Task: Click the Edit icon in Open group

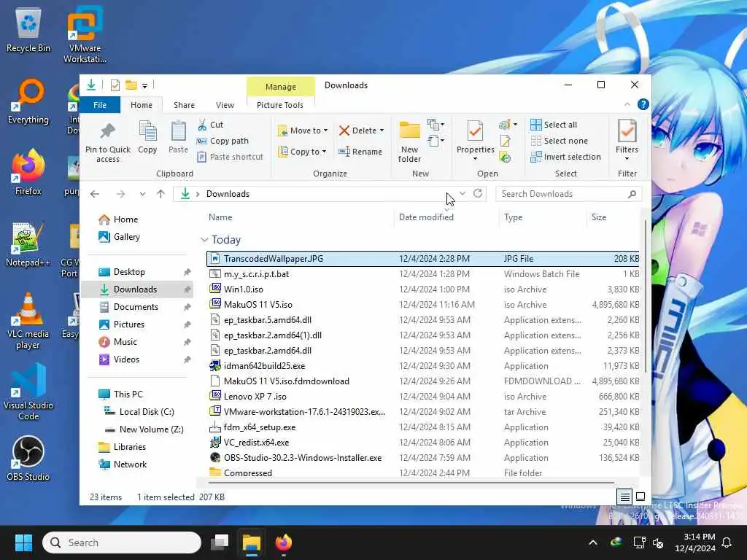Action: point(505,141)
